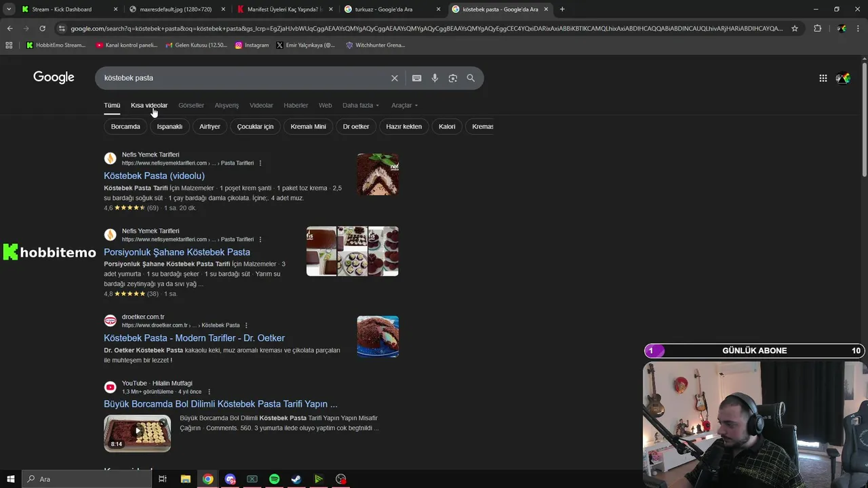Filter results with the 'Kremalı Mini' chip

pyautogui.click(x=308, y=127)
